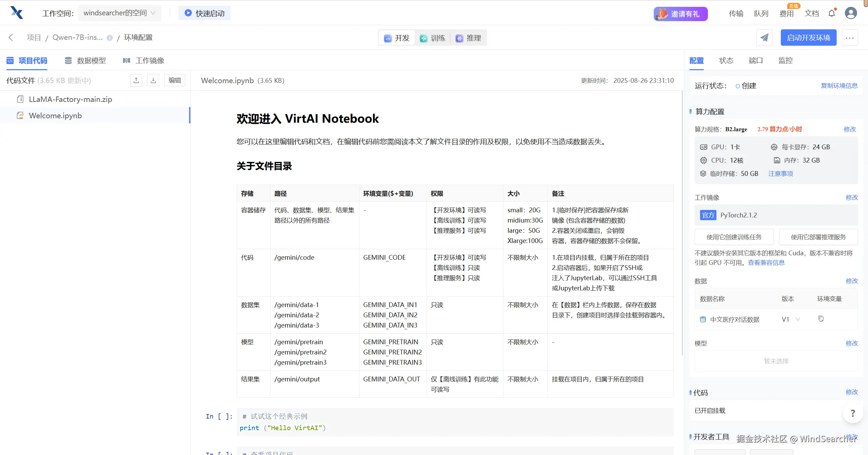Click the workspace logo icon at top left
Viewport: 868px width, 455px height.
click(16, 13)
